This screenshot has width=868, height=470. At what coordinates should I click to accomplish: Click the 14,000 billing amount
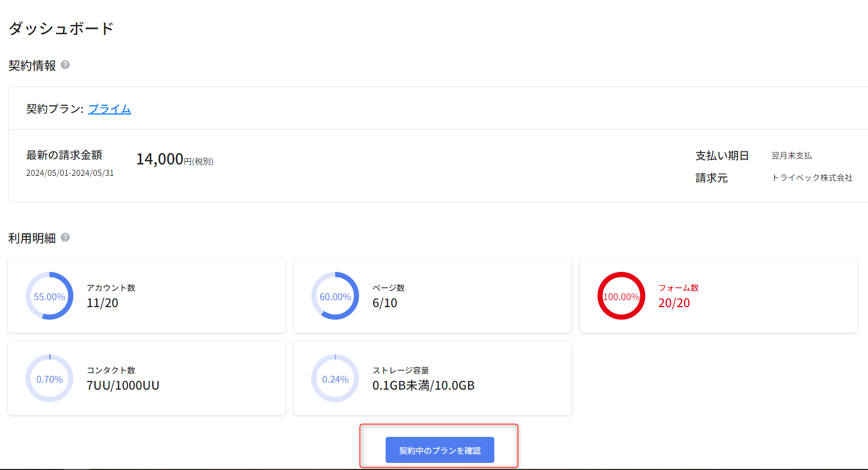160,159
